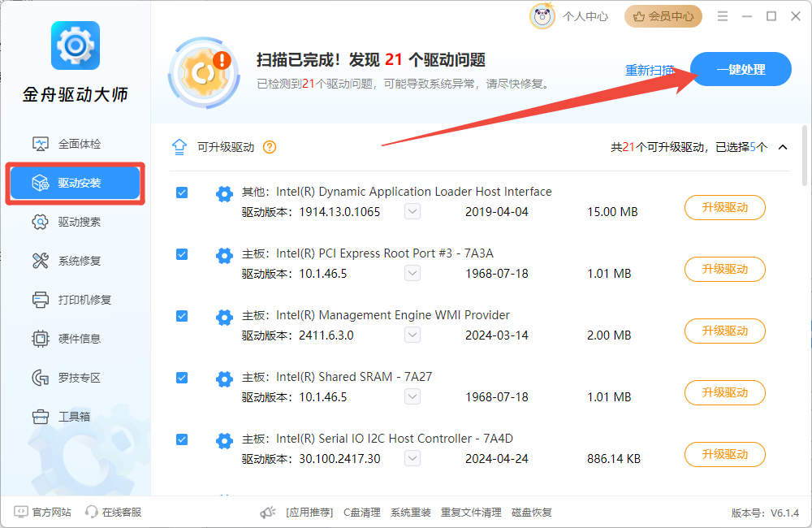Click the 驱动搜索 gear search icon
Image resolution: width=812 pixels, height=528 pixels.
41,222
